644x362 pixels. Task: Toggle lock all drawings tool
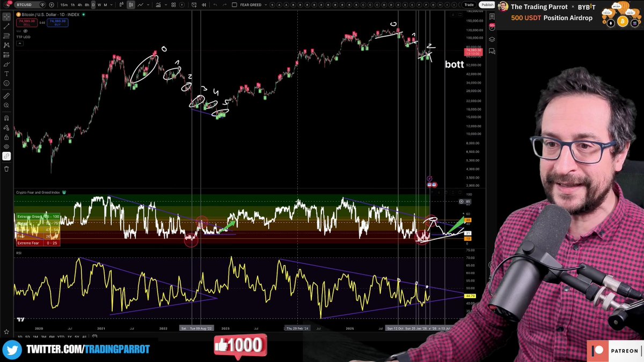tap(6, 137)
